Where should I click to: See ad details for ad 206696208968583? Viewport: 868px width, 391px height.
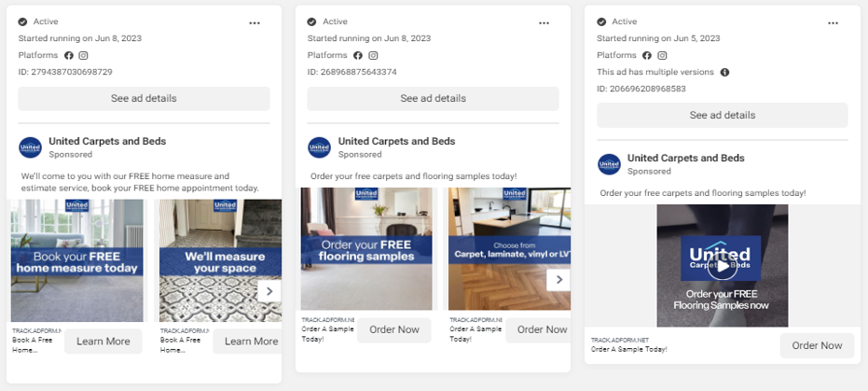[x=723, y=115]
